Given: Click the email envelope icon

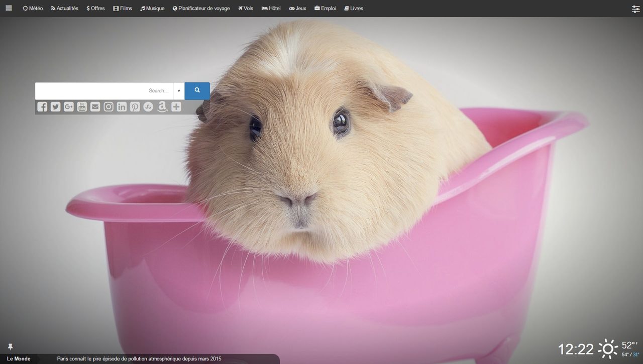Looking at the screenshot, I should [95, 106].
